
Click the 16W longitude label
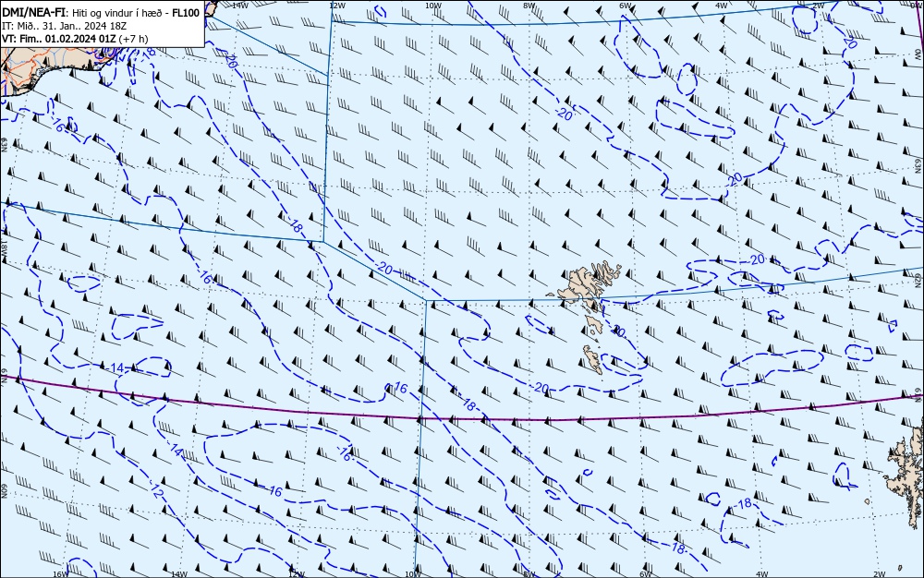pyautogui.click(x=61, y=574)
